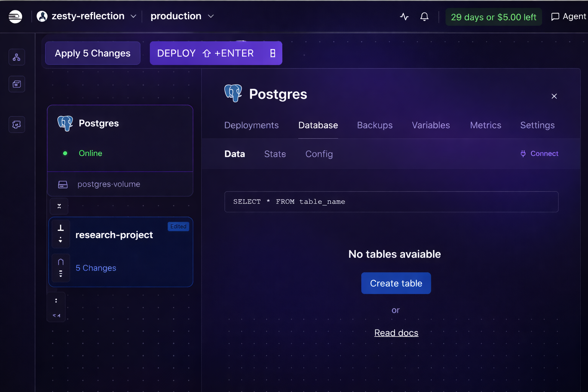Click the "No tables avaiable" message

tap(395, 254)
